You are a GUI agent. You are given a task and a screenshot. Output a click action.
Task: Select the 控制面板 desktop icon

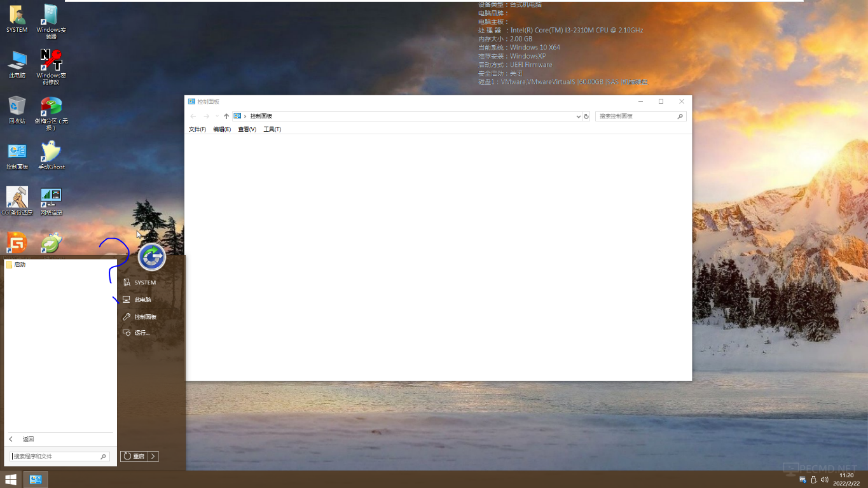[17, 157]
